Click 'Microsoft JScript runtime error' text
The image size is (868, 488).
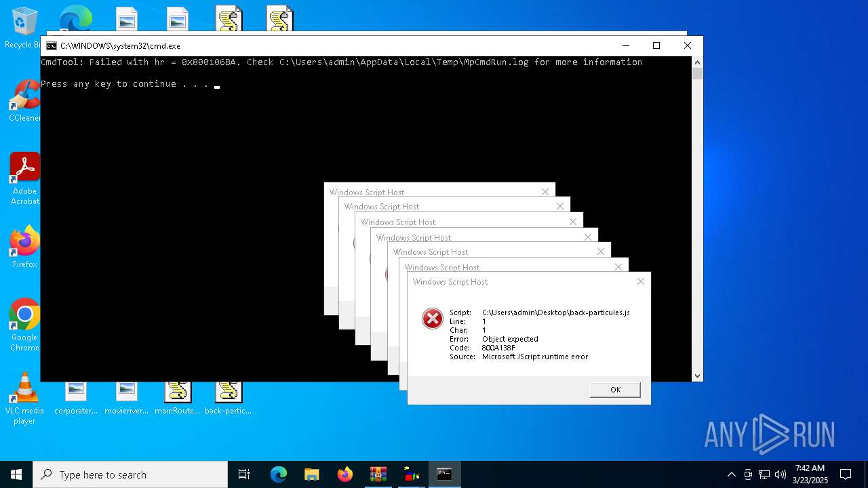click(x=535, y=357)
